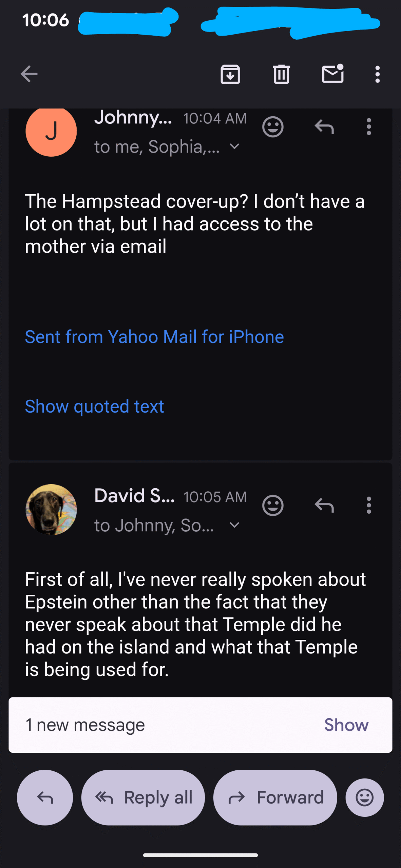Open the top toolbar overflow menu
The width and height of the screenshot is (401, 868).
[377, 74]
